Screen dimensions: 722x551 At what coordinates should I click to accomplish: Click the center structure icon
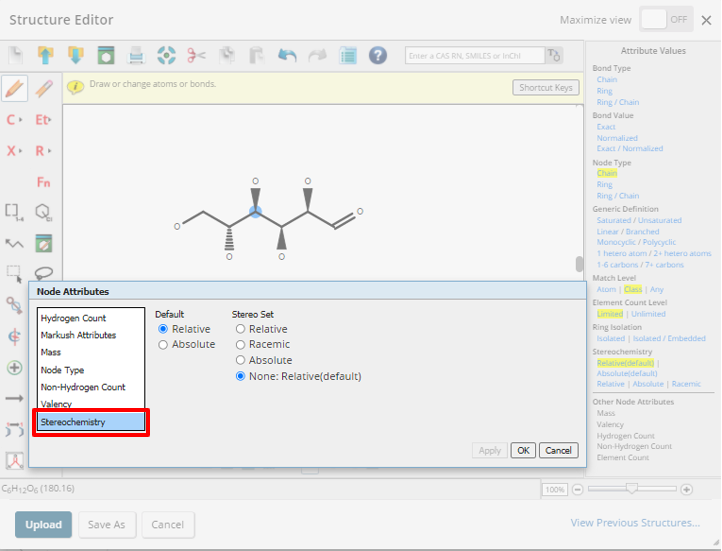point(166,56)
